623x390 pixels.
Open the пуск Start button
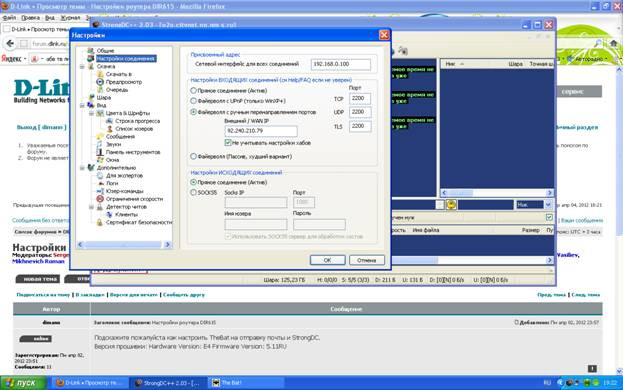point(23,383)
